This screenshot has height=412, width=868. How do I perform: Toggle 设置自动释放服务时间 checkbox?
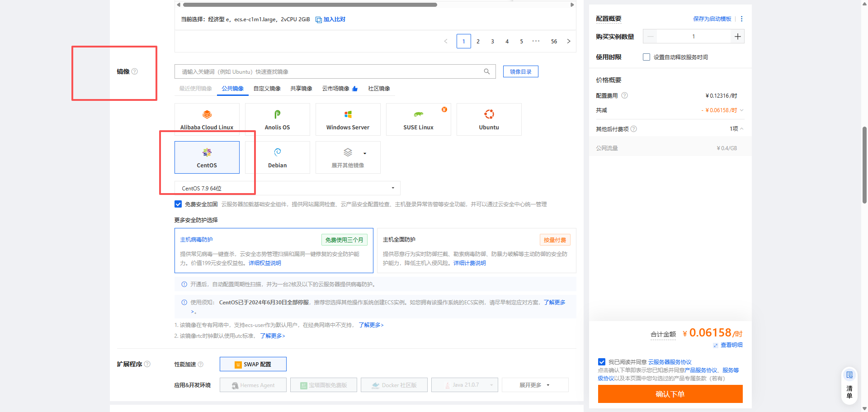(x=646, y=57)
